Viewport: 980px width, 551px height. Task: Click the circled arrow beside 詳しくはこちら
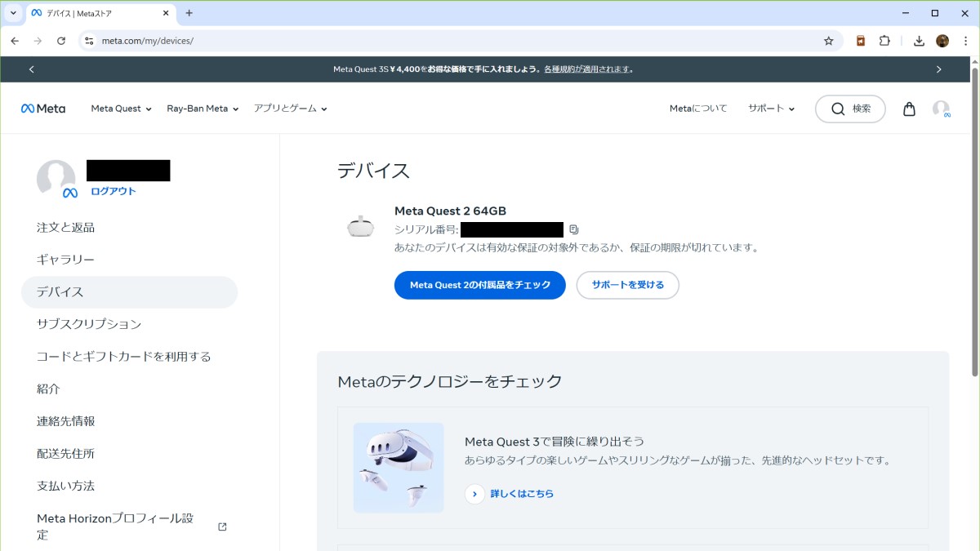[x=474, y=494]
